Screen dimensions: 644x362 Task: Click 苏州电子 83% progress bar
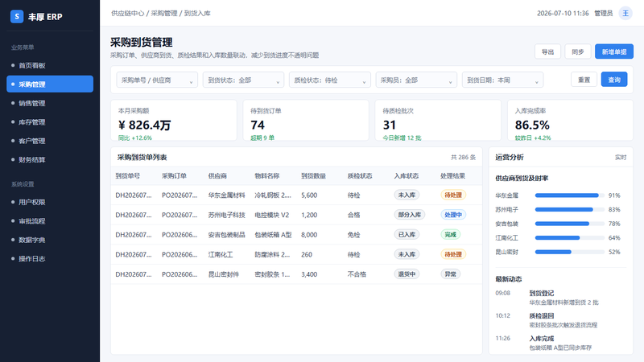click(x=570, y=209)
